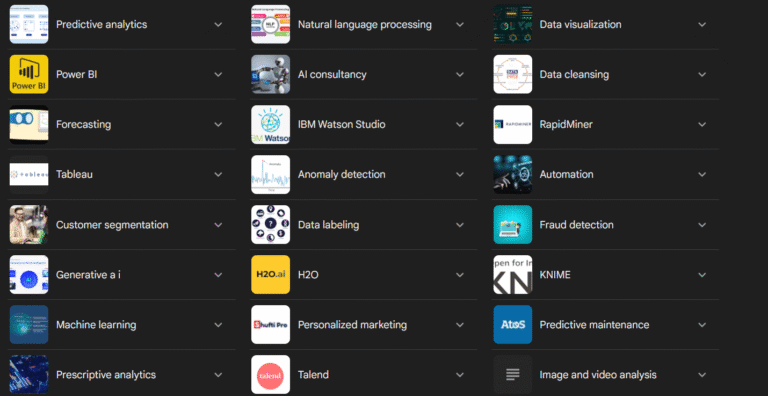Click the document icon beside Image and video analysis
This screenshot has width=768, height=396.
[512, 374]
